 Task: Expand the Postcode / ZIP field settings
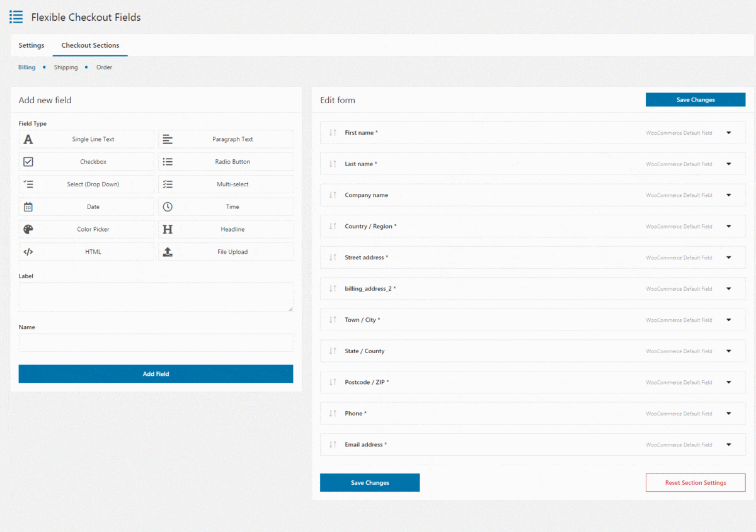[x=729, y=382]
